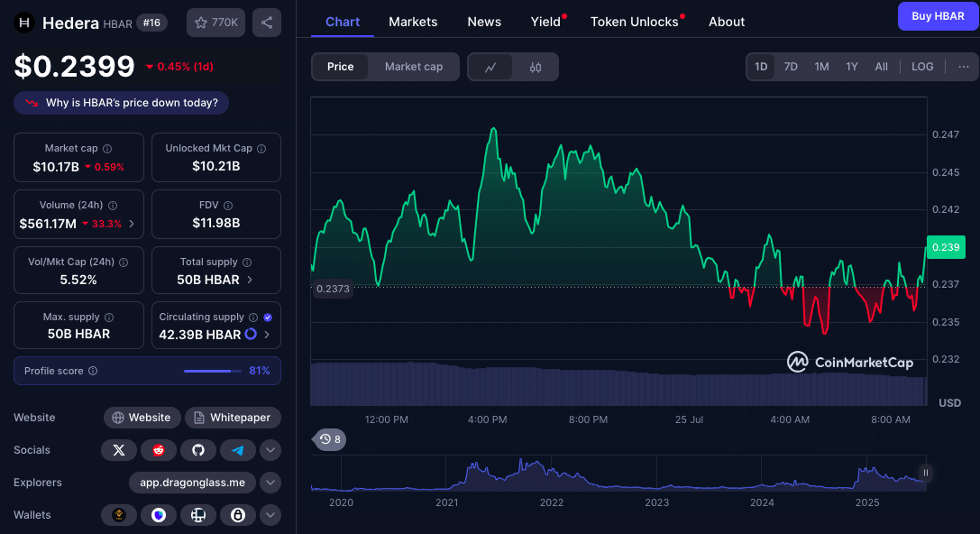
Task: Open app.dragonglass.me explorer
Action: pos(193,483)
